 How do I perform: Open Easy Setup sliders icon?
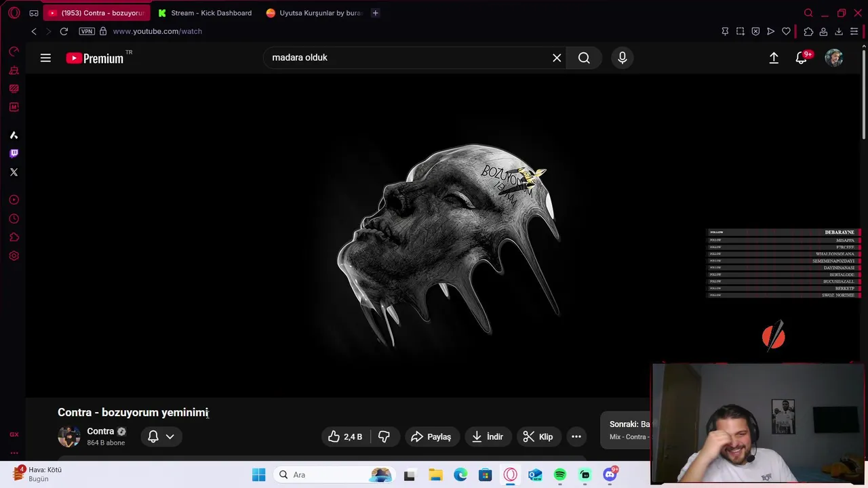854,31
